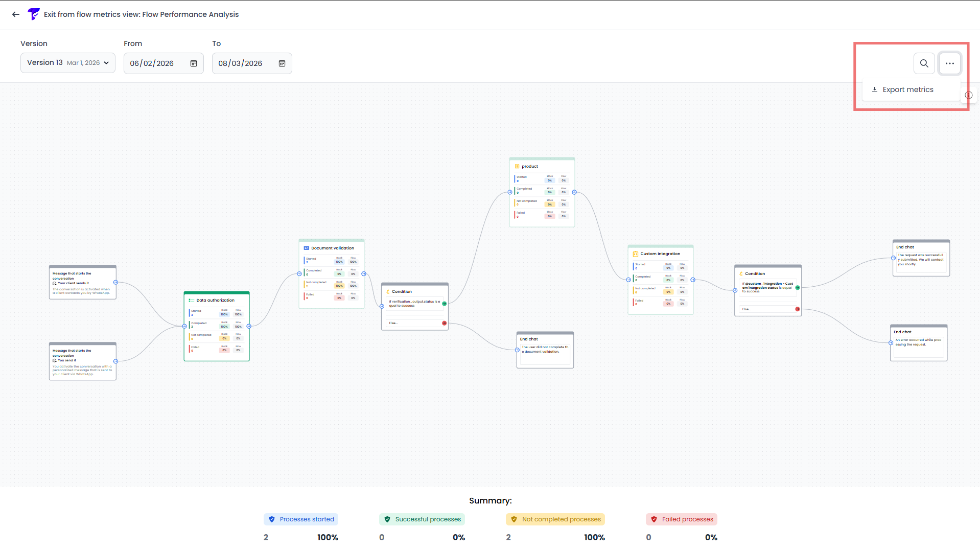This screenshot has width=980, height=551.
Task: Select Export metrics from the menu
Action: (908, 89)
